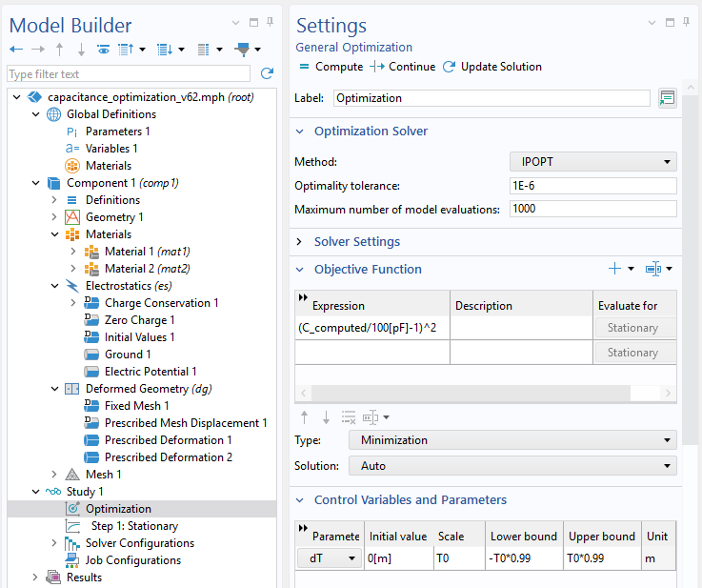702x588 pixels.
Task: Collapse Component 1 (comp1) node
Action: 36,183
